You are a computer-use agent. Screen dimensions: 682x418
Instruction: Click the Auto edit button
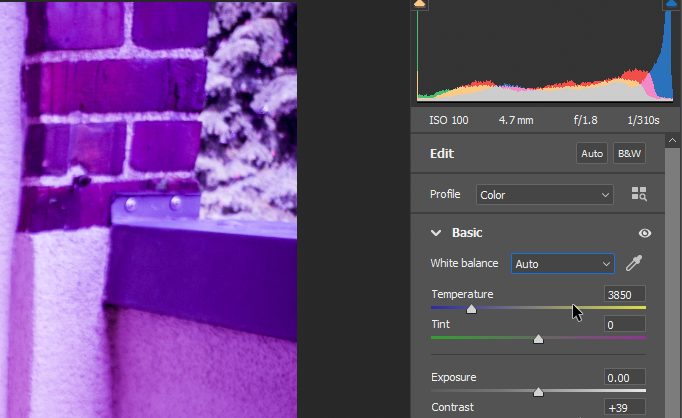[x=592, y=154]
